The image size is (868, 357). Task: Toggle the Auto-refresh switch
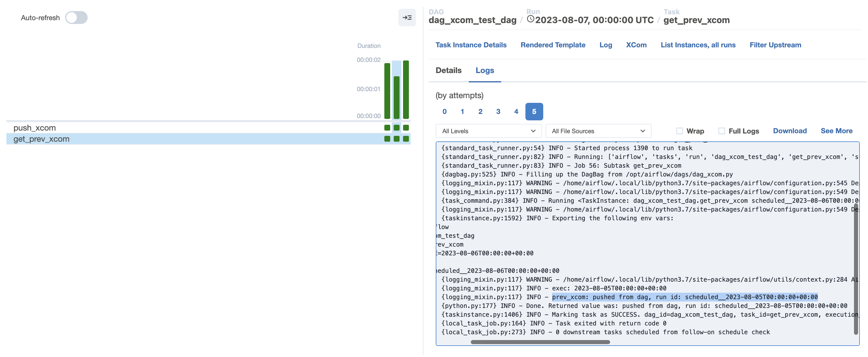coord(76,18)
